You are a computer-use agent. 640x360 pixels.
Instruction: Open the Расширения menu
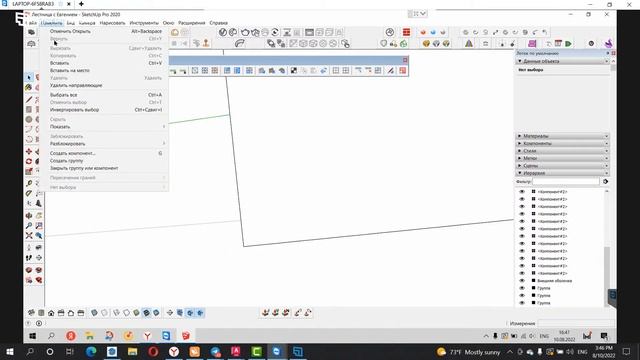[191, 23]
